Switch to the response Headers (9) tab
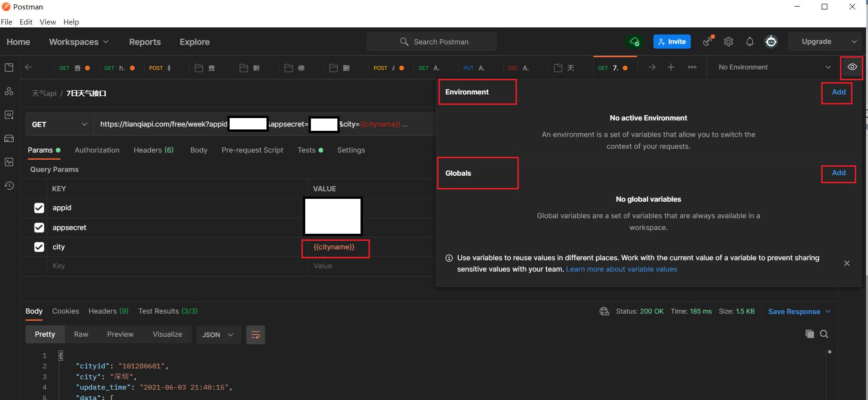Image resolution: width=868 pixels, height=400 pixels. click(x=108, y=311)
